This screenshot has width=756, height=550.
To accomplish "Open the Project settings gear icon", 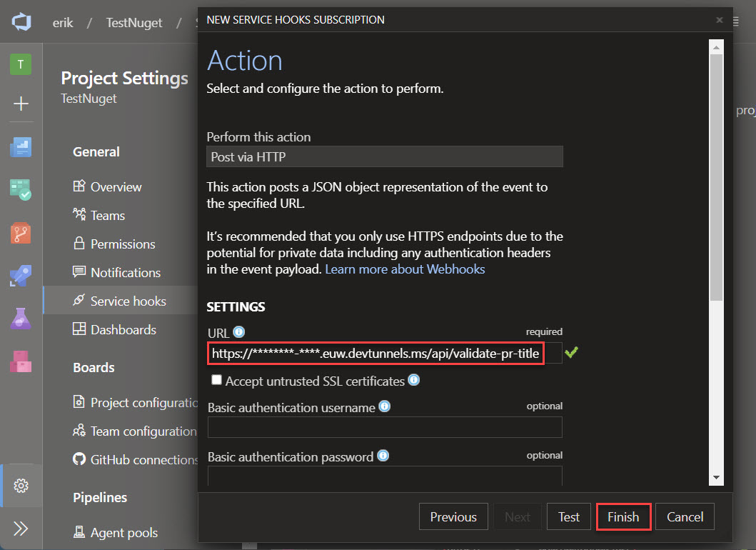I will coord(21,485).
